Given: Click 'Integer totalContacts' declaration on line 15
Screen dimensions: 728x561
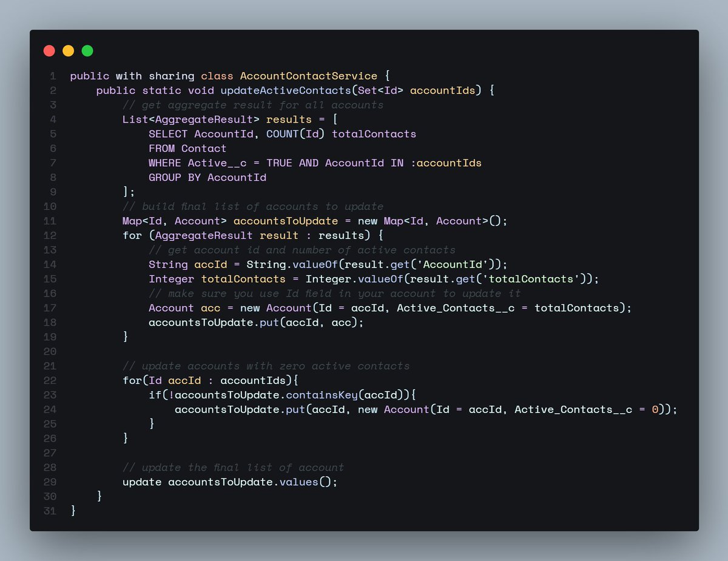Looking at the screenshot, I should (217, 279).
